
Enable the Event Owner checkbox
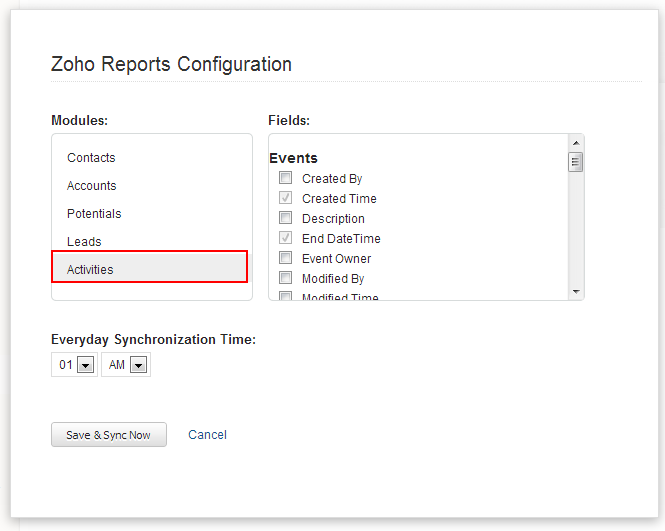point(285,258)
